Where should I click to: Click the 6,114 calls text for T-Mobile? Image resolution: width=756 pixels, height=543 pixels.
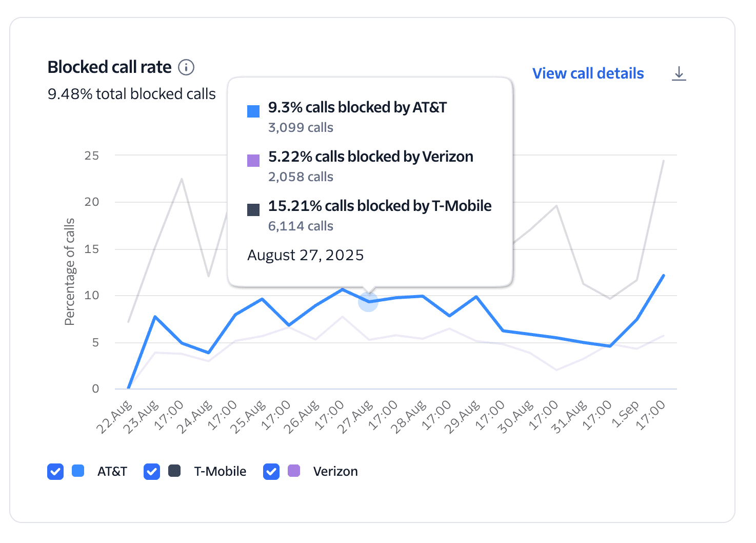[301, 226]
